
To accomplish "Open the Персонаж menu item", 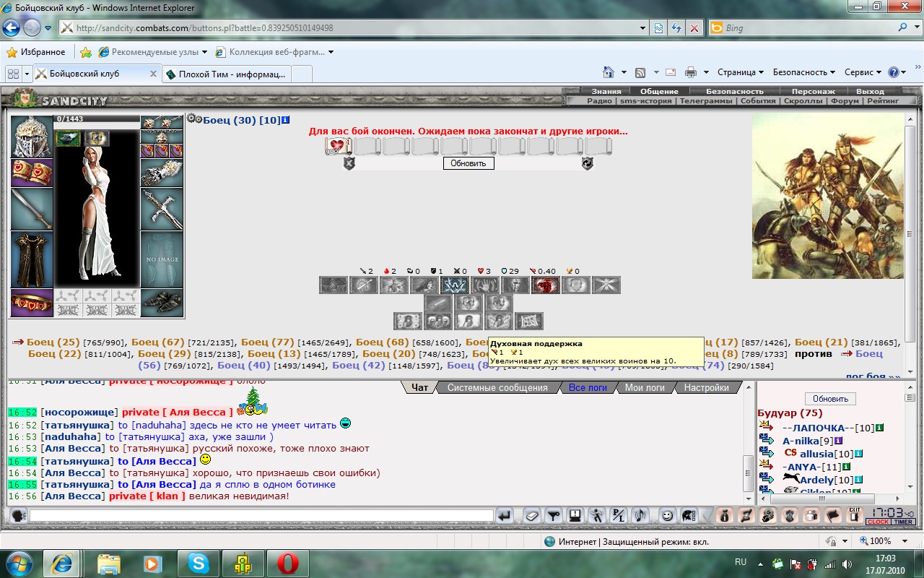I will pos(813,92).
